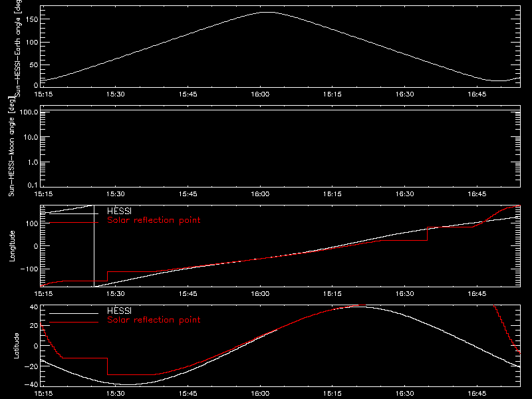
Task: Click peak of the Sun-HESSI-Earth angle curve
Action: coord(268,12)
